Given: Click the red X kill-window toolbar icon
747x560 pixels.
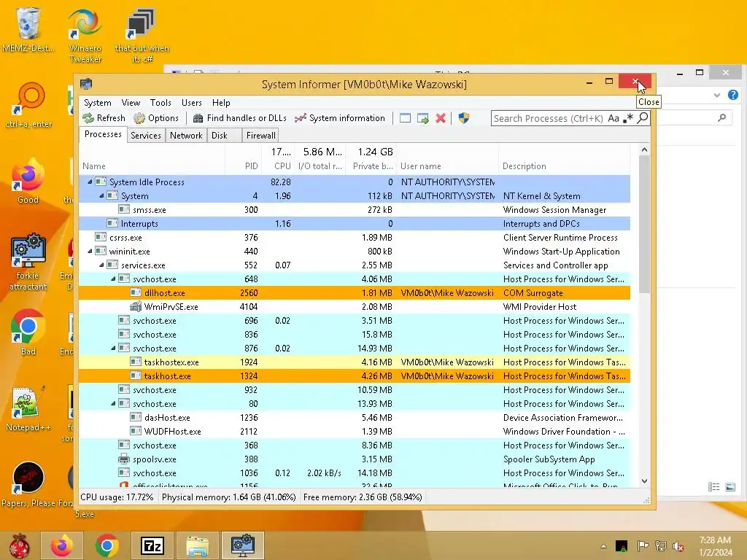Looking at the screenshot, I should coord(441,118).
